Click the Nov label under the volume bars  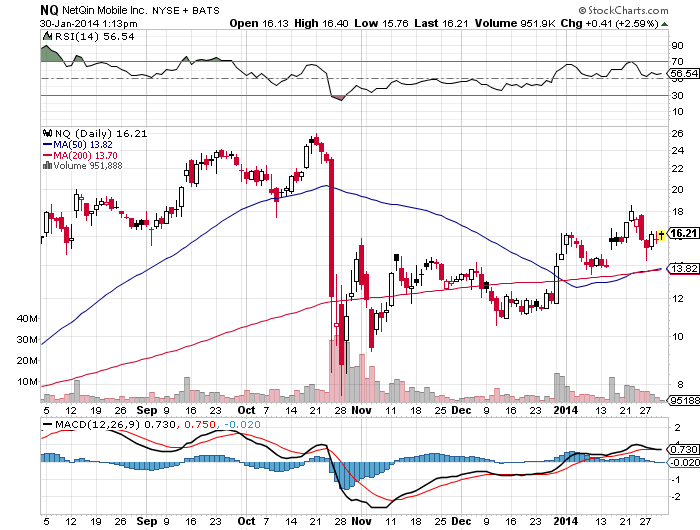(x=362, y=410)
